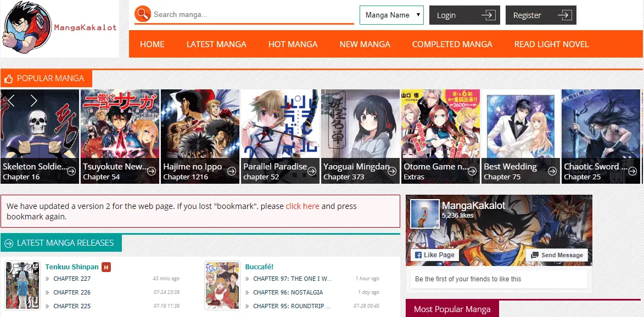Image resolution: width=644 pixels, height=317 pixels.
Task: Open the Latest Manga menu item
Action: click(x=216, y=44)
